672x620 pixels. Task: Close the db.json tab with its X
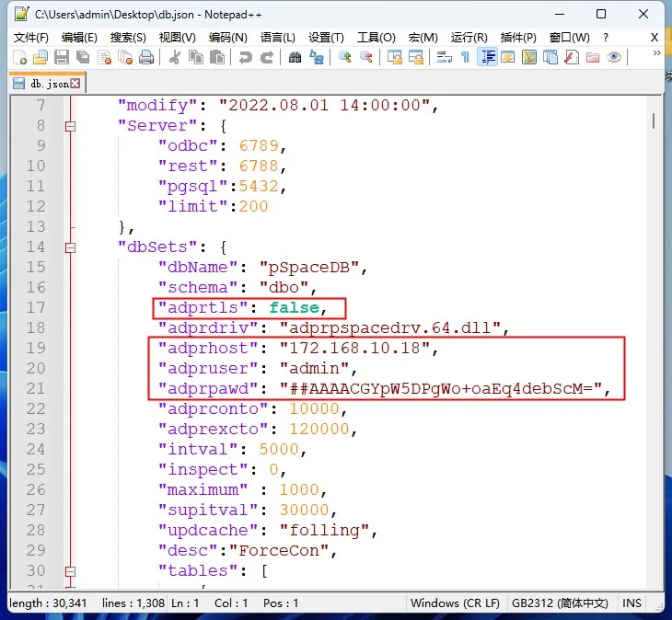click(x=75, y=83)
